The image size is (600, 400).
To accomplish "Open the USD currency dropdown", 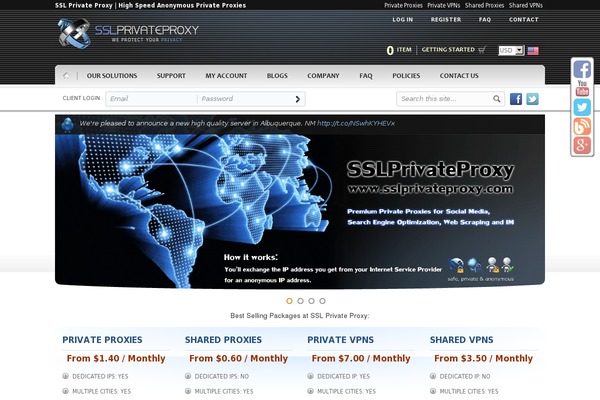I will coord(511,51).
